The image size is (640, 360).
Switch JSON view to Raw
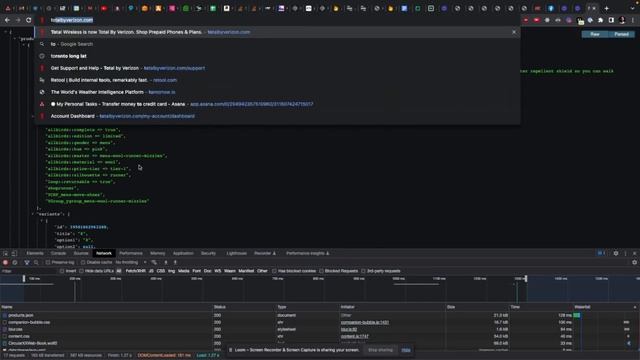pyautogui.click(x=595, y=34)
